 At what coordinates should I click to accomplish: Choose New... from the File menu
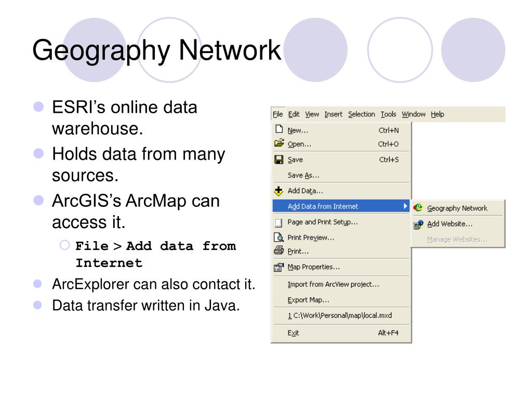pyautogui.click(x=341, y=130)
